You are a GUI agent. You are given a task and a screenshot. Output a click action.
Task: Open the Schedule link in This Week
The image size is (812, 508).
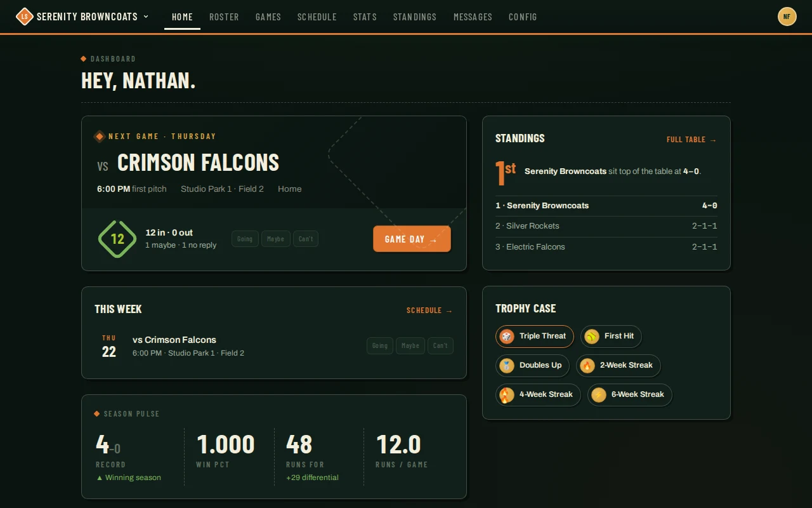coord(429,311)
